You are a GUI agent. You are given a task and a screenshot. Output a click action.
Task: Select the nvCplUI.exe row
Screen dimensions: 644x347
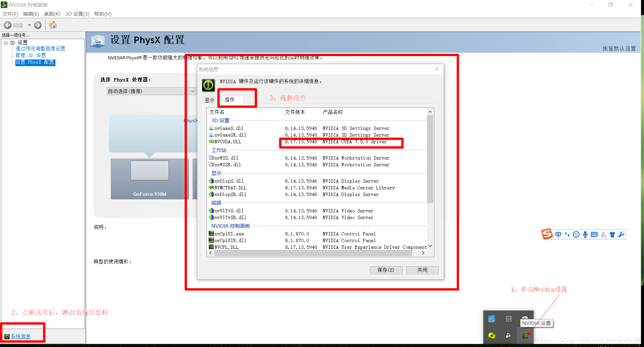coord(317,234)
